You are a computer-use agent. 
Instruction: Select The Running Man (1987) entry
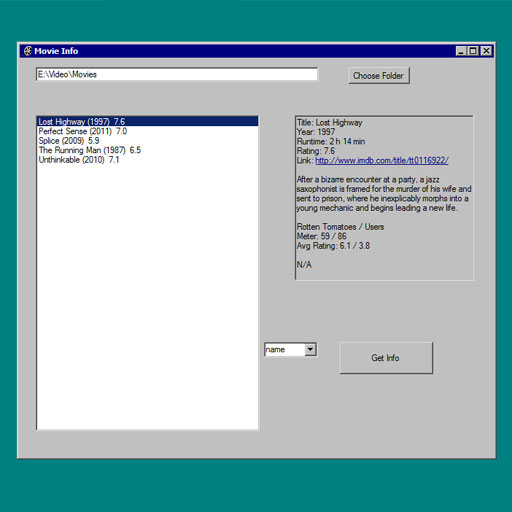point(147,150)
